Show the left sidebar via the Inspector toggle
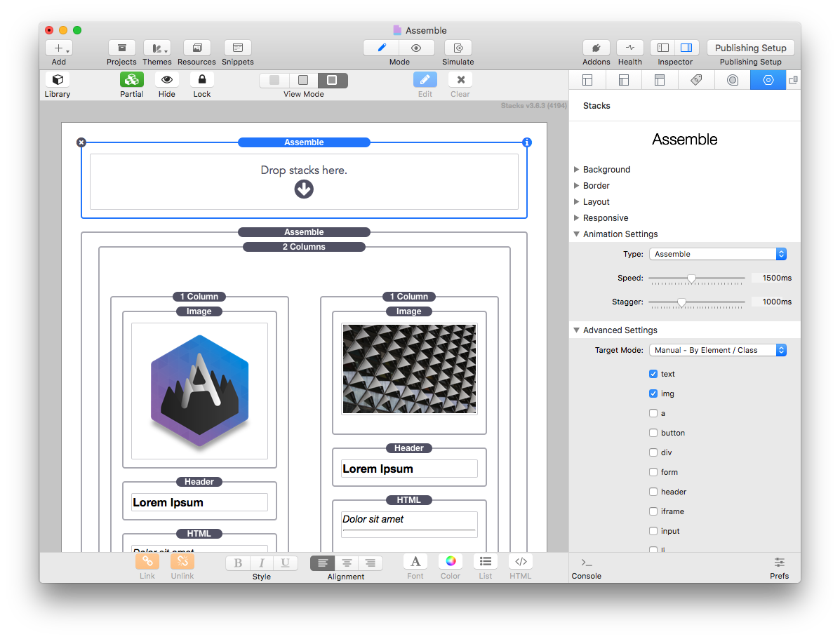The image size is (840, 639). [662, 48]
